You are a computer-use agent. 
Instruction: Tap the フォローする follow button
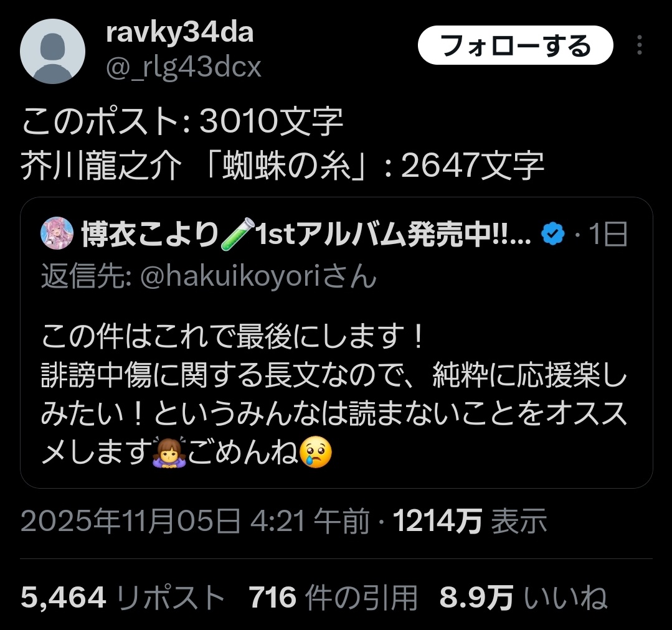pyautogui.click(x=515, y=45)
